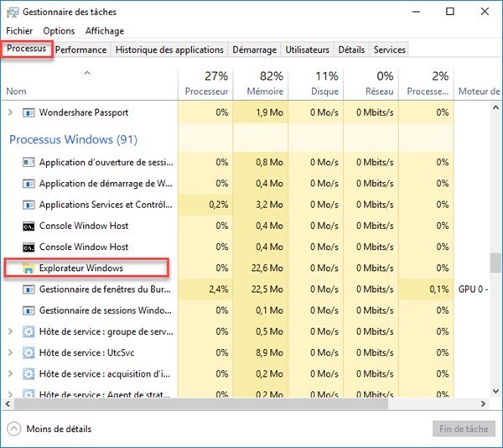This screenshot has width=503, height=448.
Task: Sort by Mémoire column header
Action: point(261,84)
